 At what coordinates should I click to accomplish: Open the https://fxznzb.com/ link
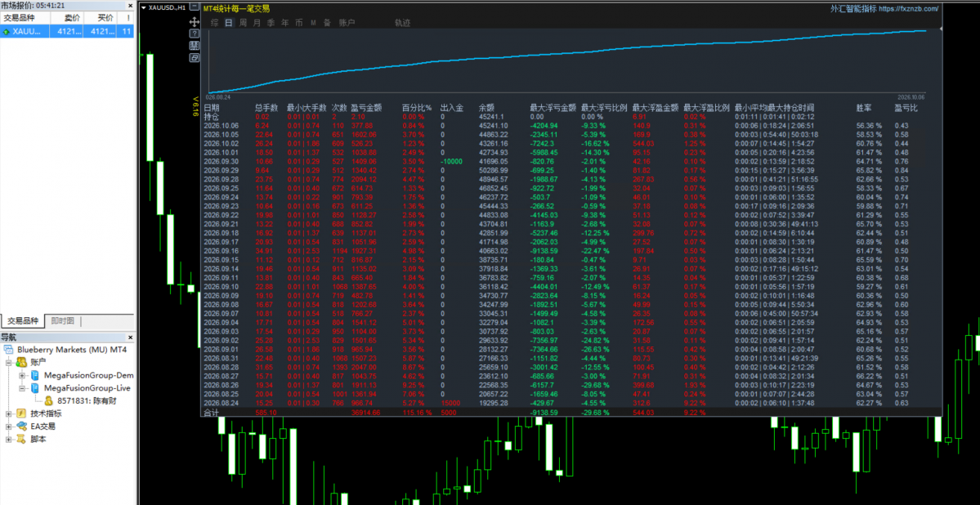(908, 9)
